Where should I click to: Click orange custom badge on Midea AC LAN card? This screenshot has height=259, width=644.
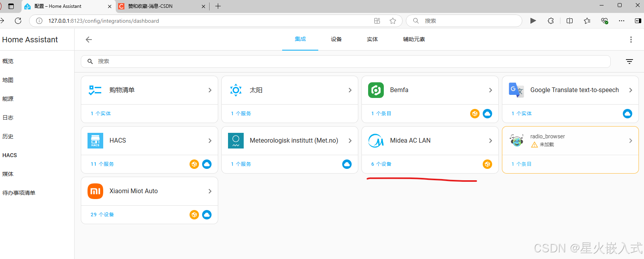click(487, 164)
